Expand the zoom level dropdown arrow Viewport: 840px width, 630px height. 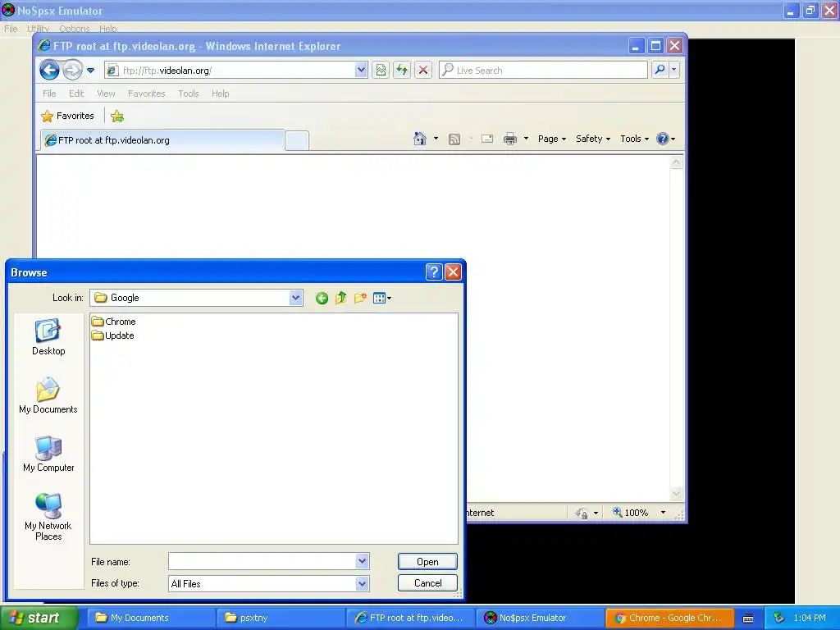pyautogui.click(x=663, y=513)
